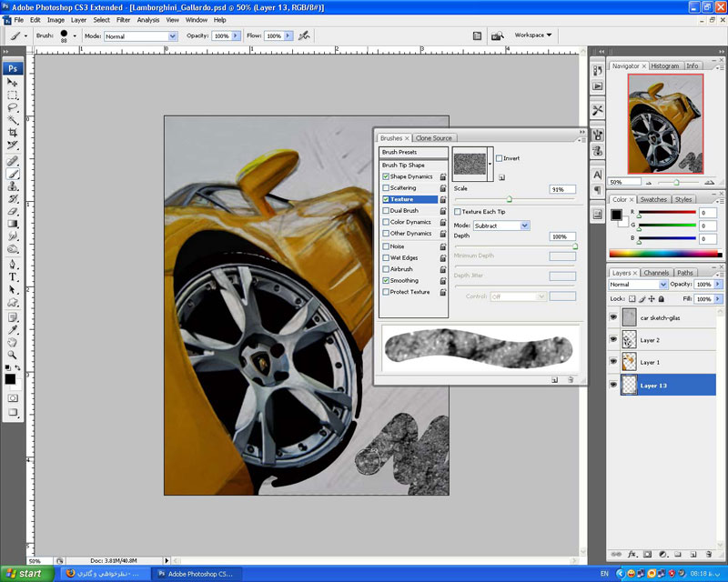Screen dimensions: 728x582
Task: Select the Gradient tool
Action: coord(13,225)
